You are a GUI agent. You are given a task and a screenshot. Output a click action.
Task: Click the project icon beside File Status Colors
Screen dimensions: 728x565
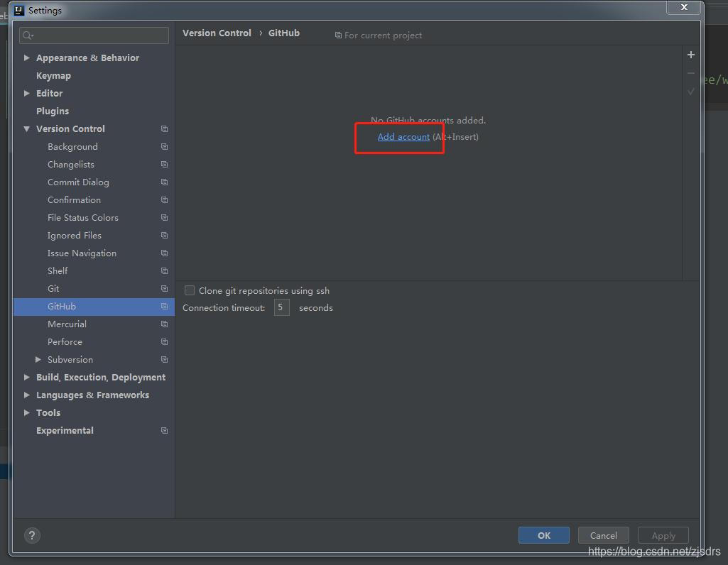pyautogui.click(x=164, y=218)
